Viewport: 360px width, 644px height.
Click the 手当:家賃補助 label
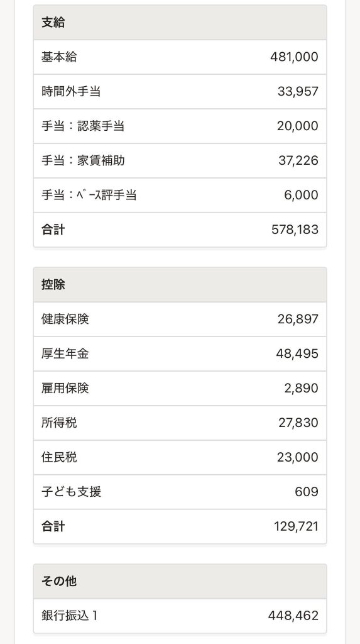point(83,160)
